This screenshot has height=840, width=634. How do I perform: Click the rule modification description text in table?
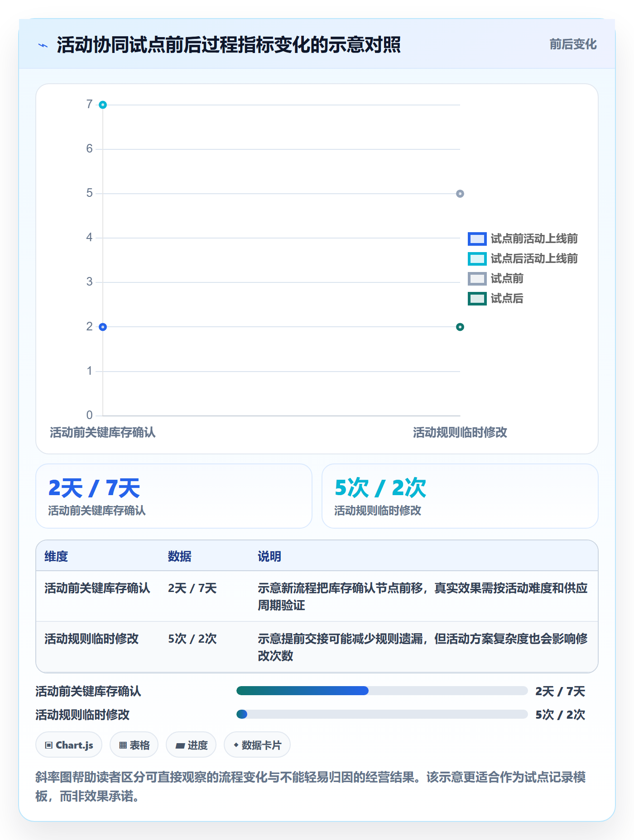coord(423,647)
